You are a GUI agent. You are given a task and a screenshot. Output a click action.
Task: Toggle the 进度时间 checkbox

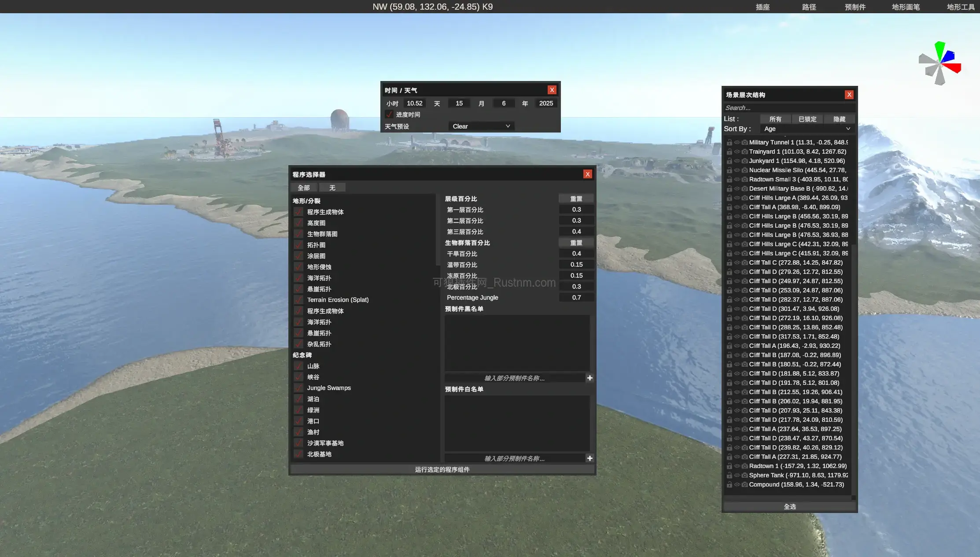(389, 114)
